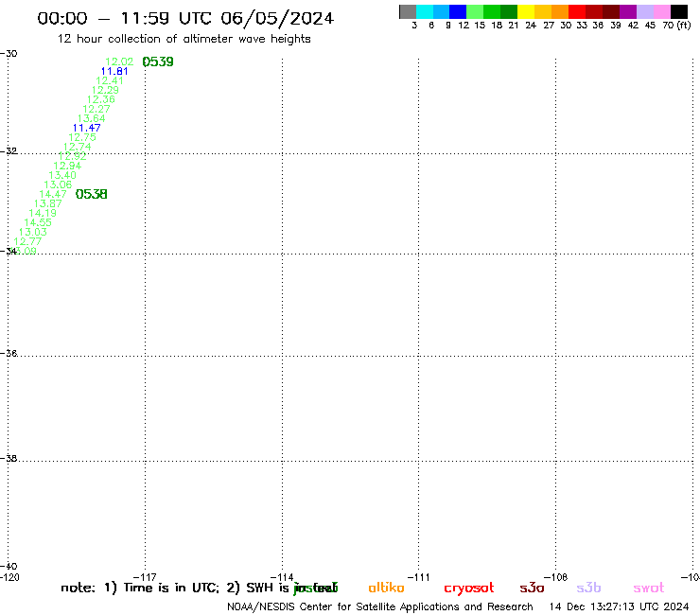Click the 0538 satellite pass time label
Image resolution: width=700 pixels, height=615 pixels.
point(92,194)
